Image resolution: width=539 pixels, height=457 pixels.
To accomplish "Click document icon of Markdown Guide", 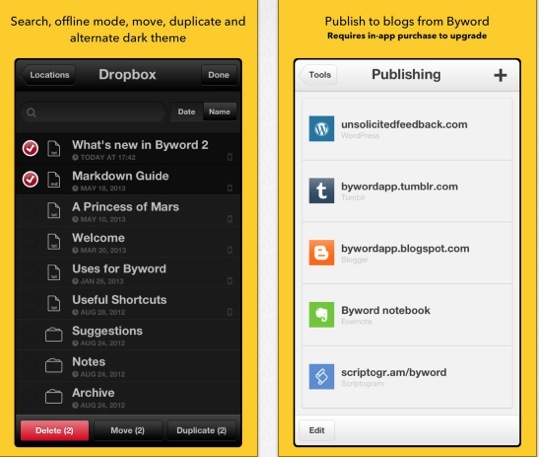I will [x=54, y=180].
